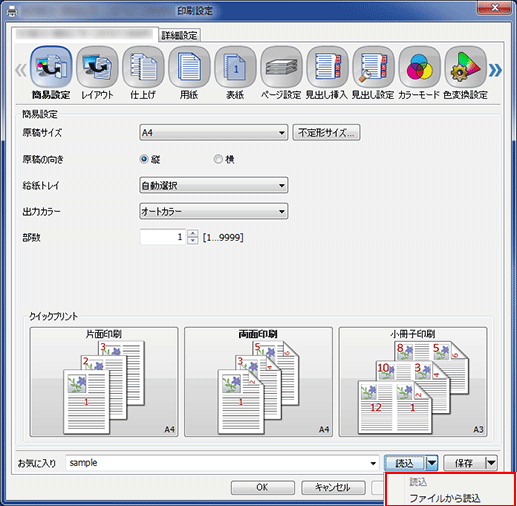This screenshot has height=506, width=517.
Task: Close the 印刷設定 dialog
Action: point(495,8)
